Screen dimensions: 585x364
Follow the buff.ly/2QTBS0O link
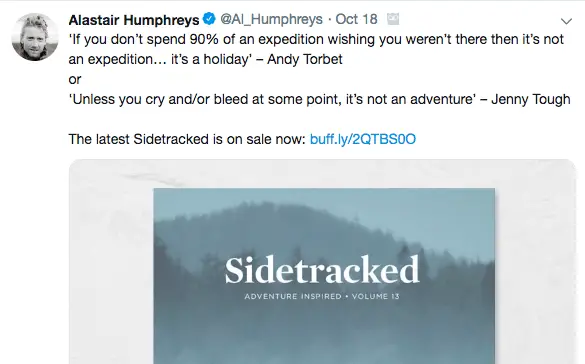[363, 139]
